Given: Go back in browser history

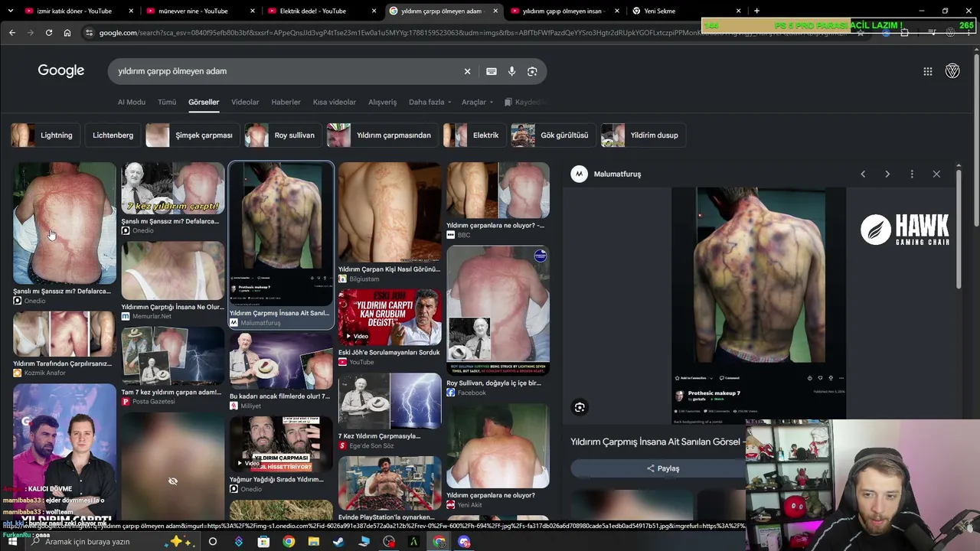Looking at the screenshot, I should coord(12,33).
